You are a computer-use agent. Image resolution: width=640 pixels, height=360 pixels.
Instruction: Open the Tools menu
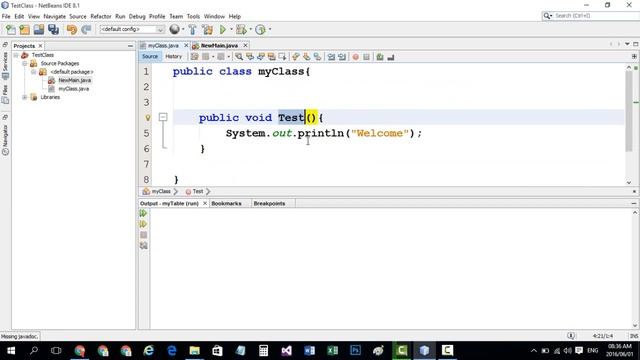click(x=193, y=16)
